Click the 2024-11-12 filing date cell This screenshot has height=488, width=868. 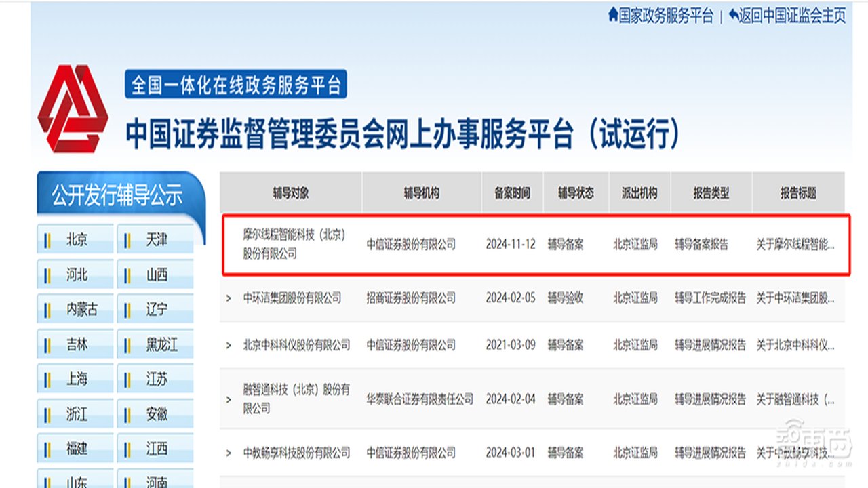511,245
